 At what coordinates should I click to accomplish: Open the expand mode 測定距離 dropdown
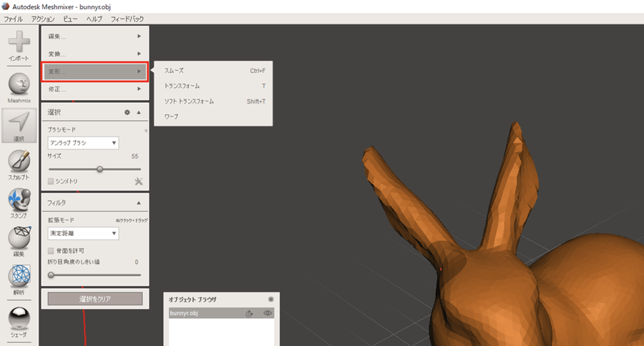tap(84, 233)
